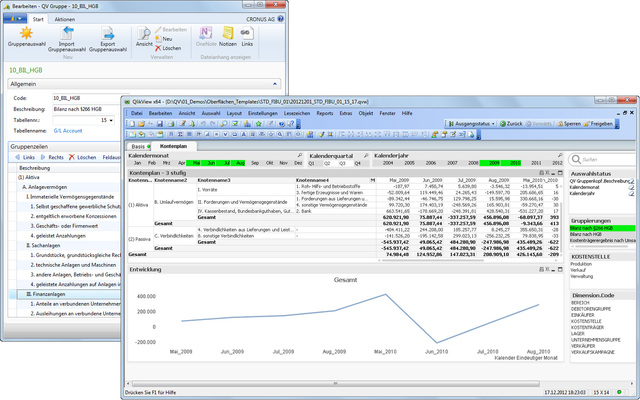The height and width of the screenshot is (400, 640).
Task: Switch to Basis sheet tab
Action: click(x=138, y=146)
